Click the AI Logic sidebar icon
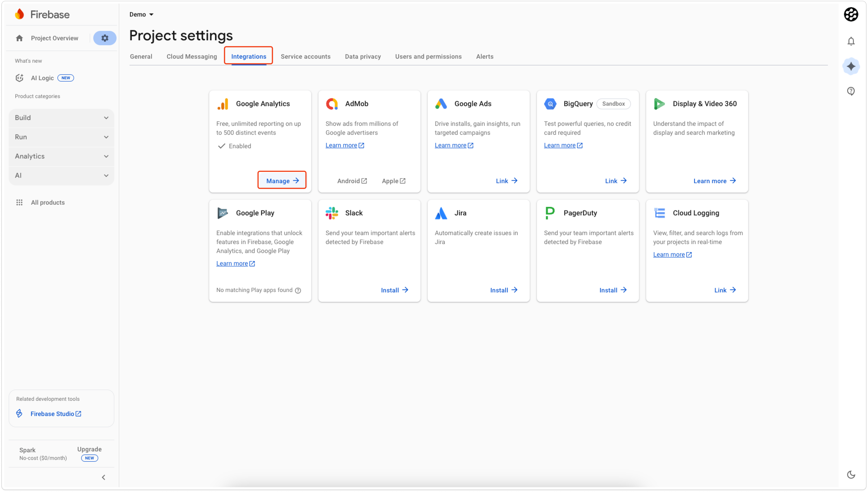 point(19,78)
